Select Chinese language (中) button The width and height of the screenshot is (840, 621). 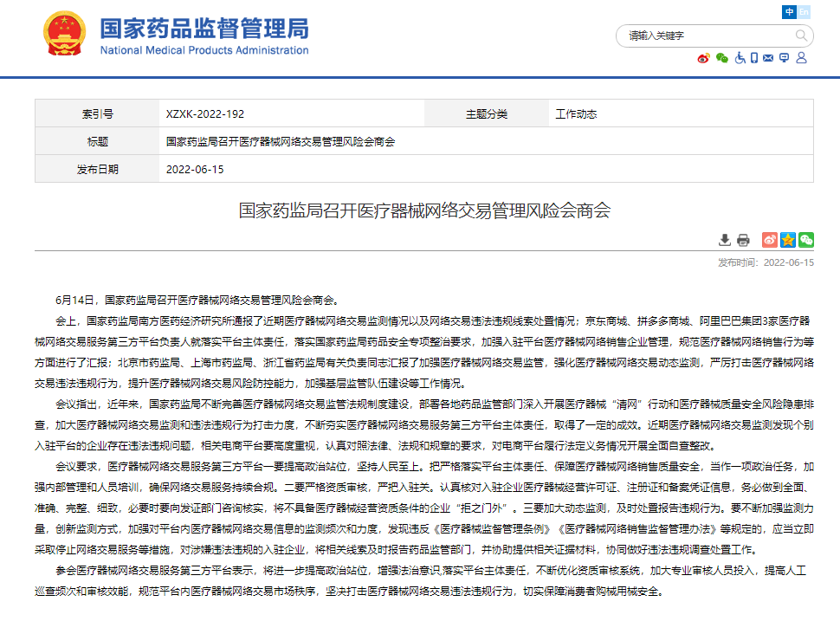(789, 12)
